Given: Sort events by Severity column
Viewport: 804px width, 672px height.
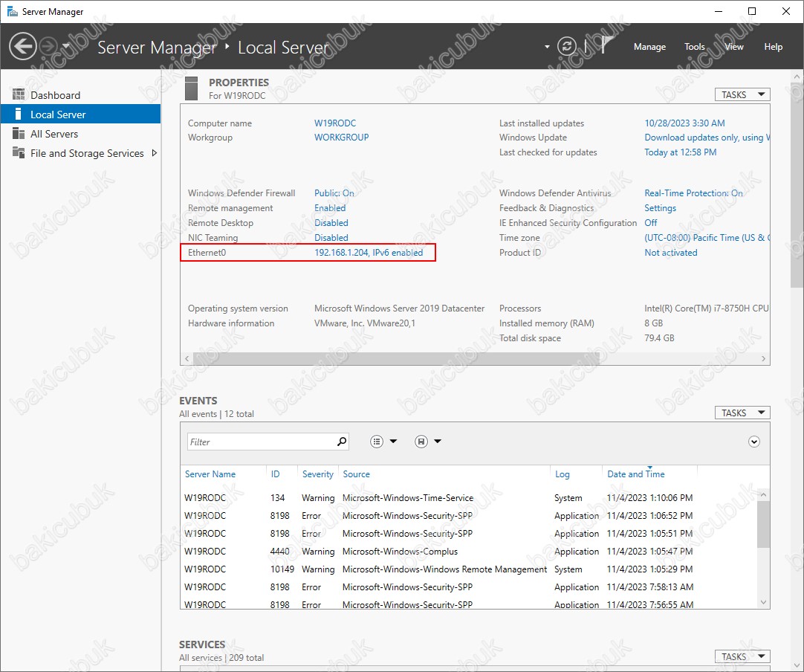Looking at the screenshot, I should [318, 474].
